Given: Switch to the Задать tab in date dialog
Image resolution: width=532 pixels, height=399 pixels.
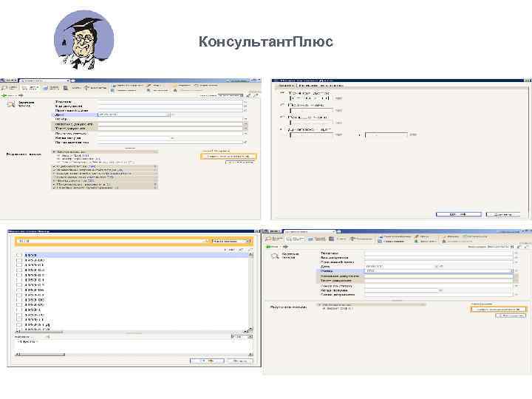Looking at the screenshot, I should (285, 86).
